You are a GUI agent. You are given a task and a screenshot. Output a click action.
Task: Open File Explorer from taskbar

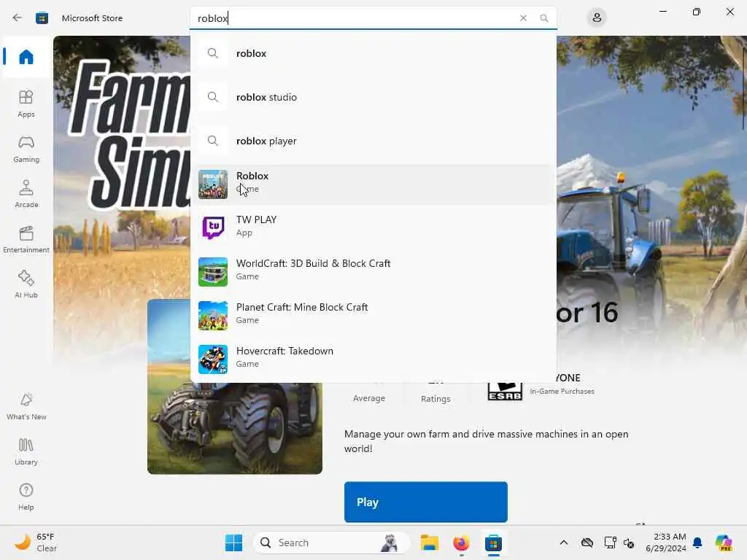(x=429, y=542)
